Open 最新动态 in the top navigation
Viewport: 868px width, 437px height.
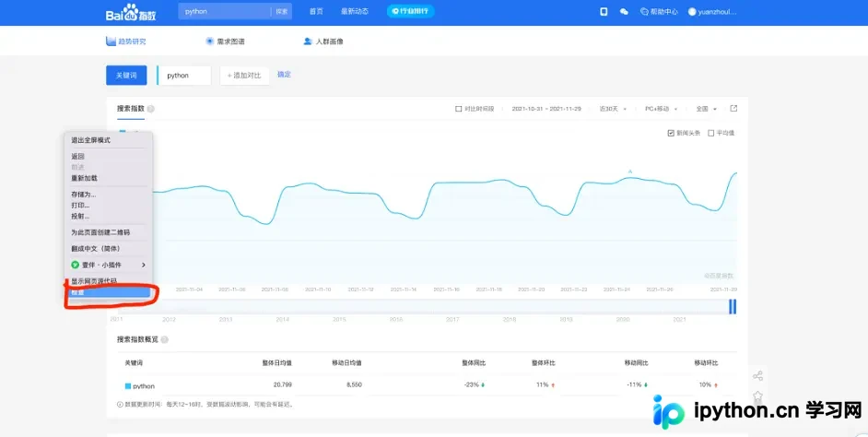click(x=354, y=12)
